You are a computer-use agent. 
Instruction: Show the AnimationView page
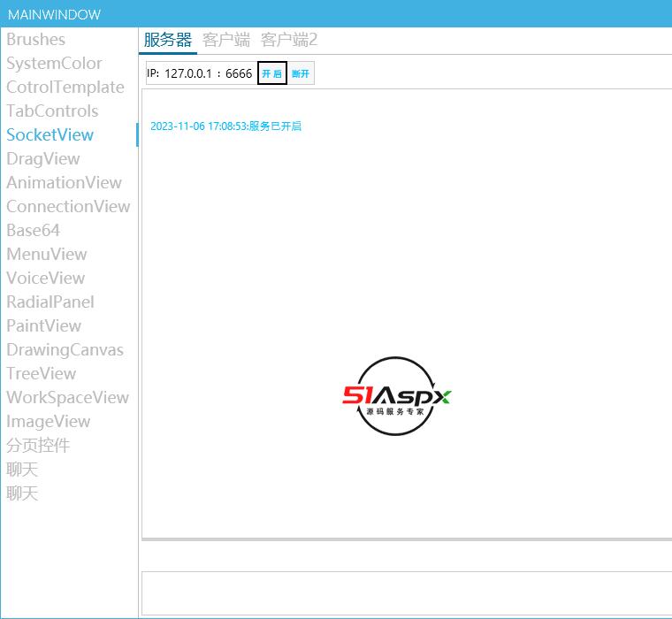click(x=64, y=183)
